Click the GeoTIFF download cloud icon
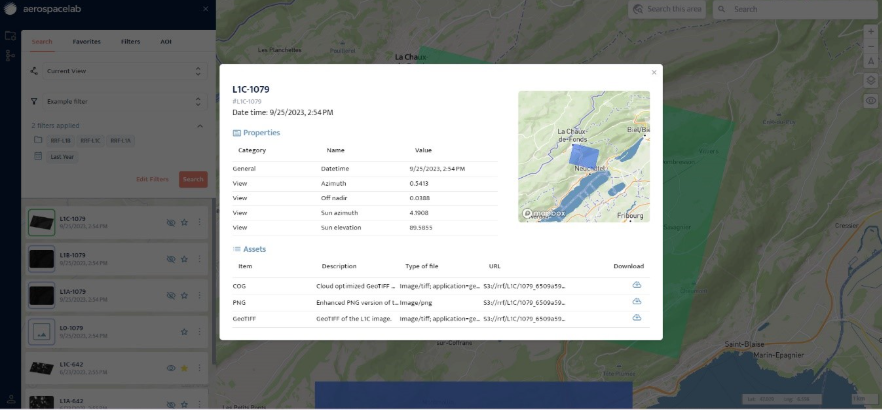Viewport: 882px width, 411px height. point(636,318)
